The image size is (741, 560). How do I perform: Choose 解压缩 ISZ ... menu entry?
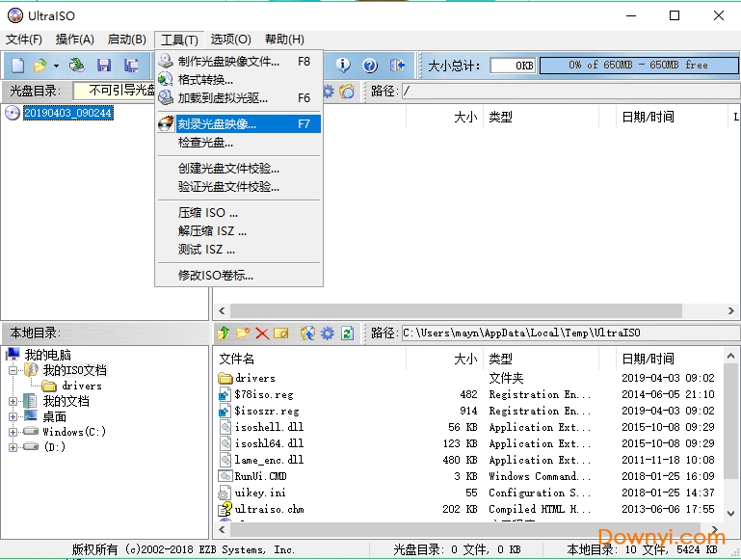click(x=239, y=231)
